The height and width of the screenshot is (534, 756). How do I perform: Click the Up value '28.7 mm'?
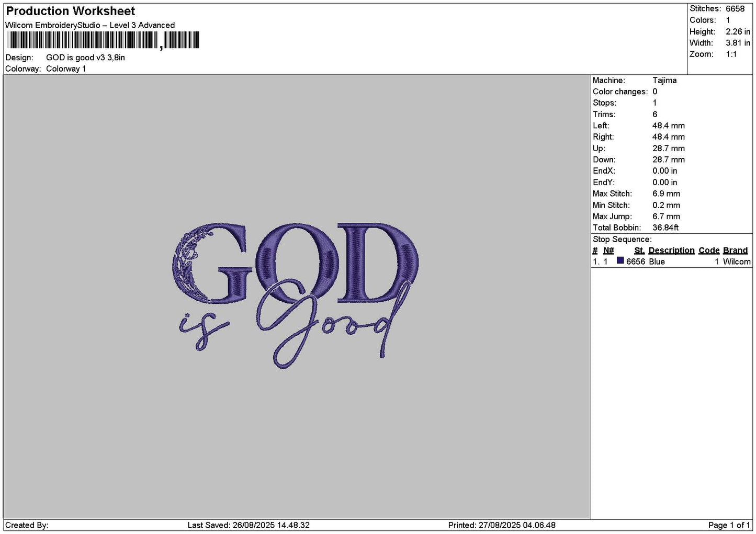[x=669, y=149]
